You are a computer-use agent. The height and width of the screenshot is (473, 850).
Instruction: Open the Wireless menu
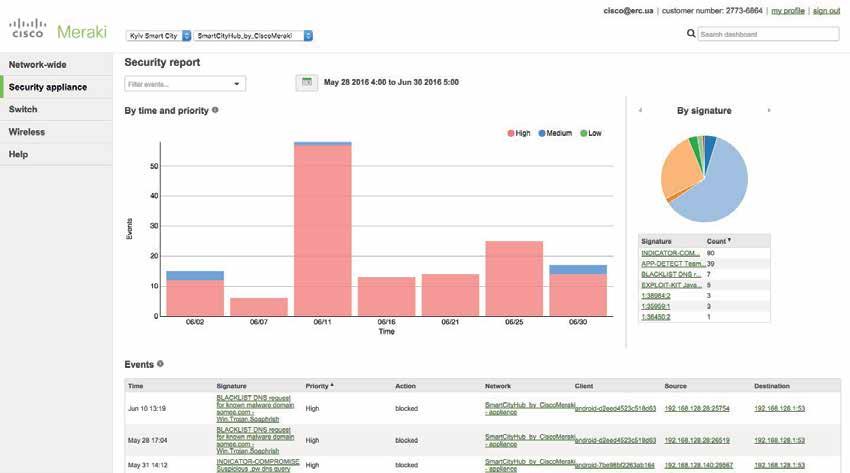pos(56,132)
